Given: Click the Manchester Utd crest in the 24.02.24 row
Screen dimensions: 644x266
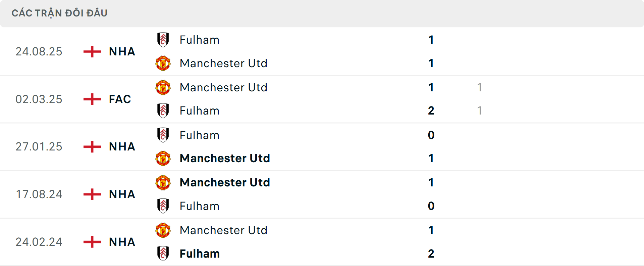Looking at the screenshot, I should (163, 230).
